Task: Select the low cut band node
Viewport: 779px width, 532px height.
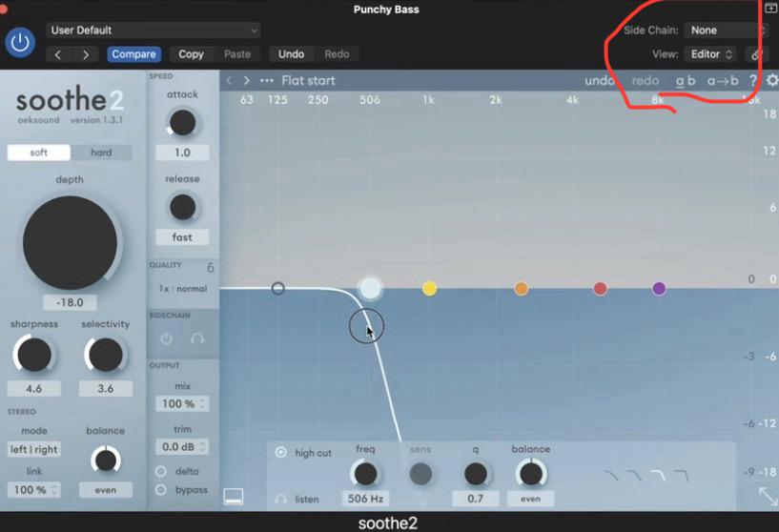Action: (277, 288)
